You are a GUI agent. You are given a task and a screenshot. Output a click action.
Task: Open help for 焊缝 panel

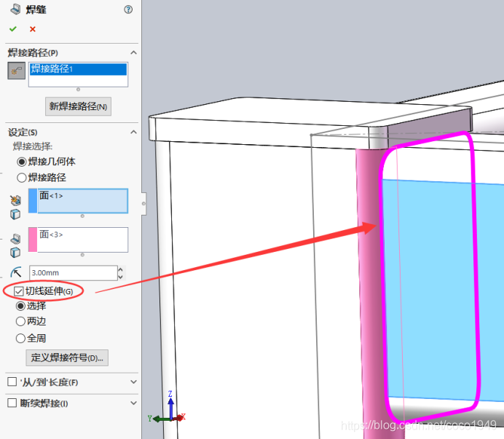[x=128, y=9]
